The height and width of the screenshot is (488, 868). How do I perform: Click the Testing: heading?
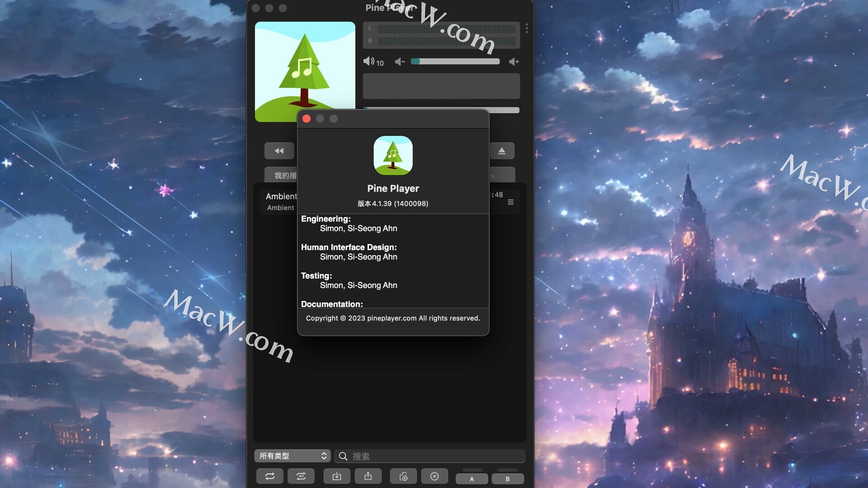316,276
